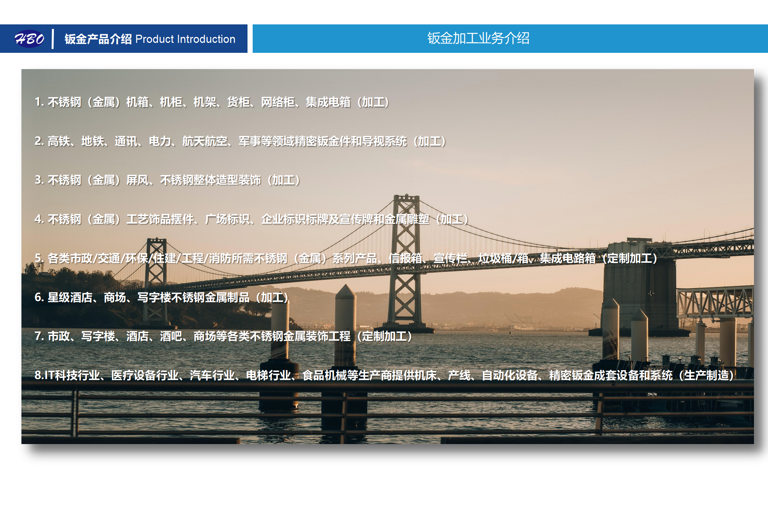Click the white divider bar beside logo
The width and height of the screenshot is (768, 532).
(53, 39)
